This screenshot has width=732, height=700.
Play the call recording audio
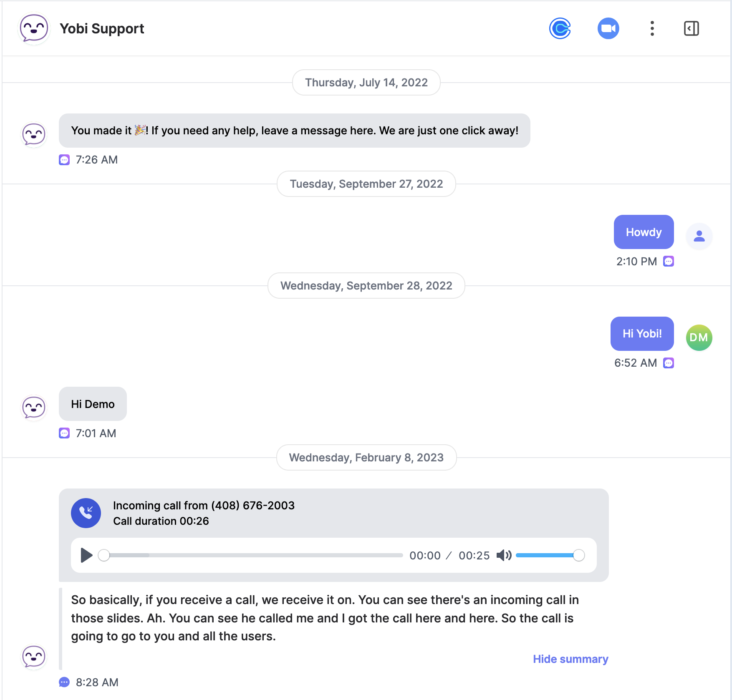coord(86,555)
